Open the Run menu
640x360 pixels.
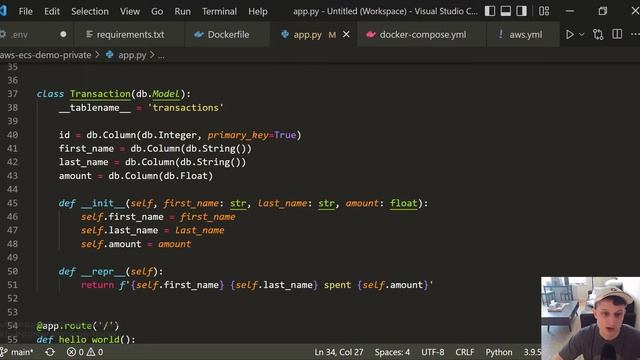pos(182,11)
